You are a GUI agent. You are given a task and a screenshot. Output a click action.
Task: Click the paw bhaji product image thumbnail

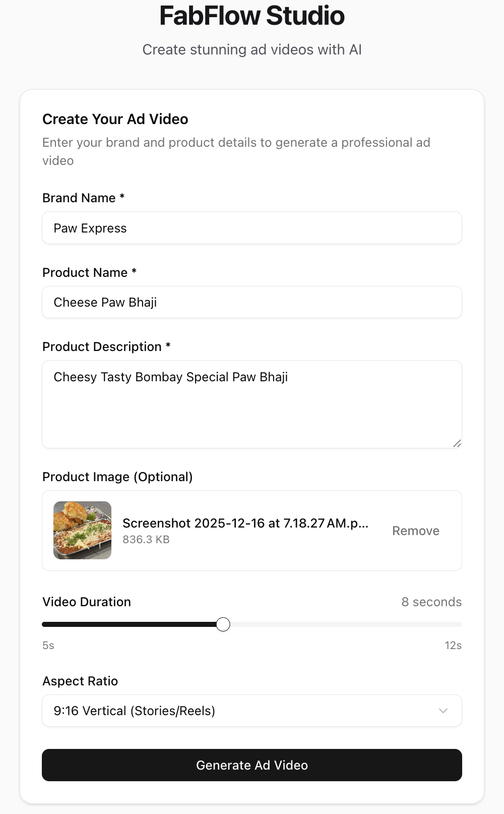point(82,530)
